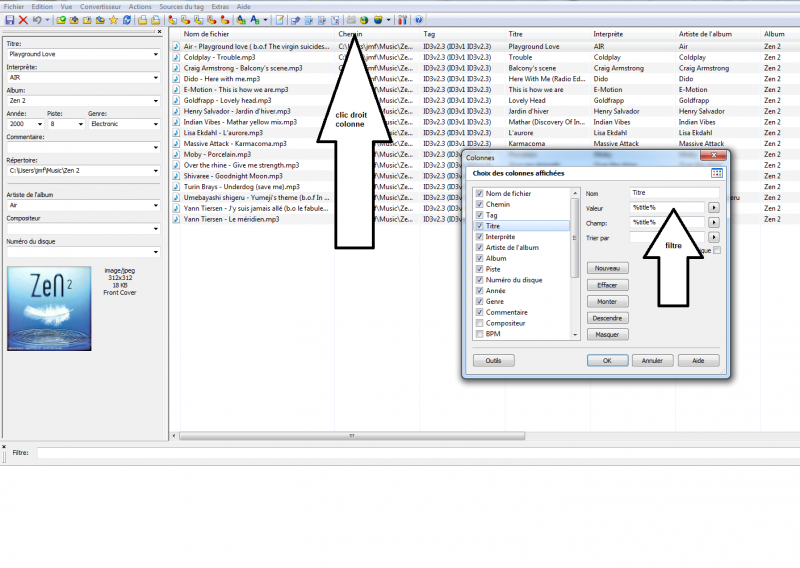Click the arrow button beside Valeur field
This screenshot has width=800, height=568.
click(714, 207)
